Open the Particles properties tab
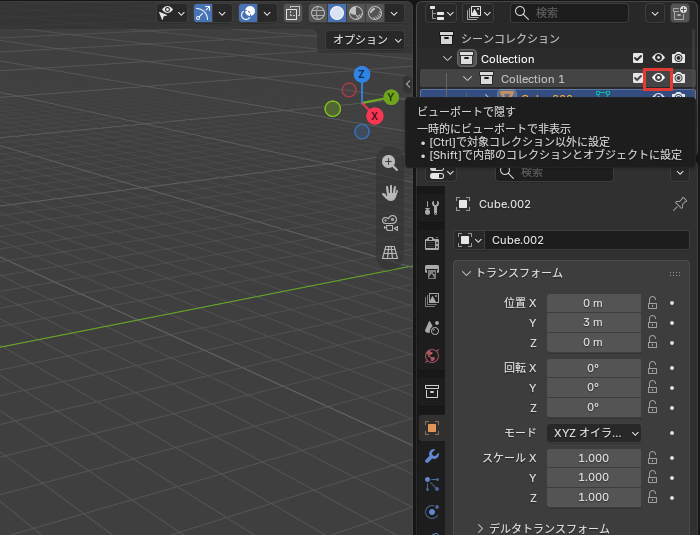 tap(432, 484)
